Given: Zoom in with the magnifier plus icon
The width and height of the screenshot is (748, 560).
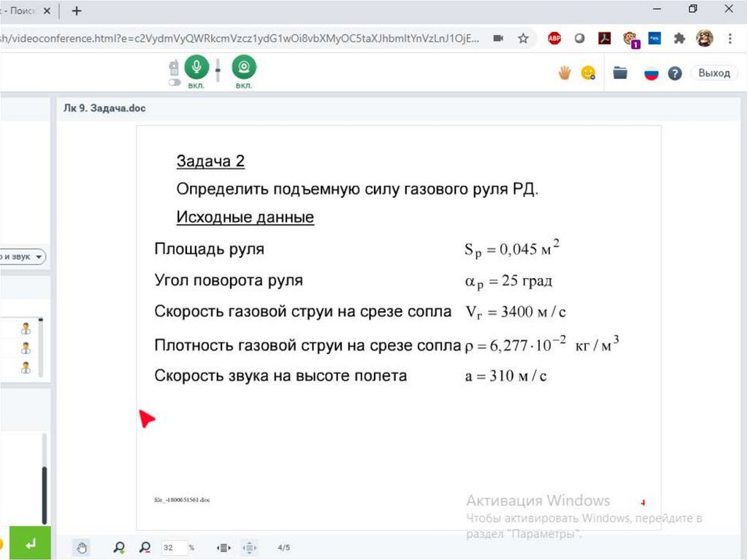Looking at the screenshot, I should click(x=119, y=547).
